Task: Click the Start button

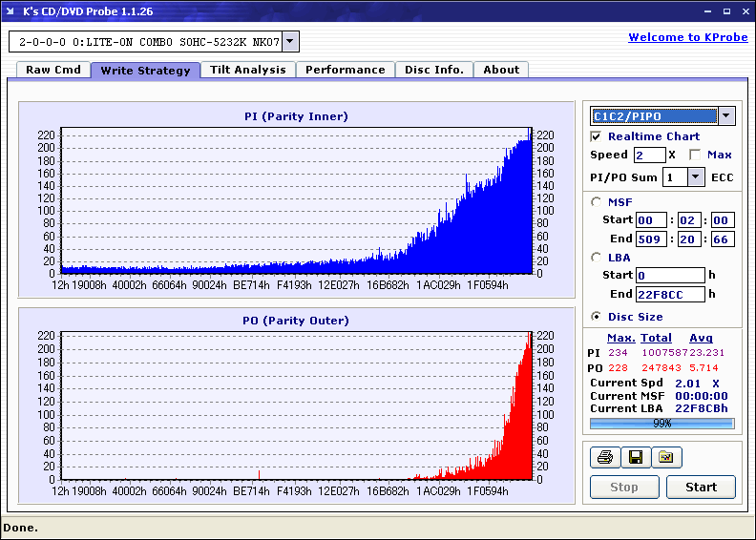Action: point(701,487)
